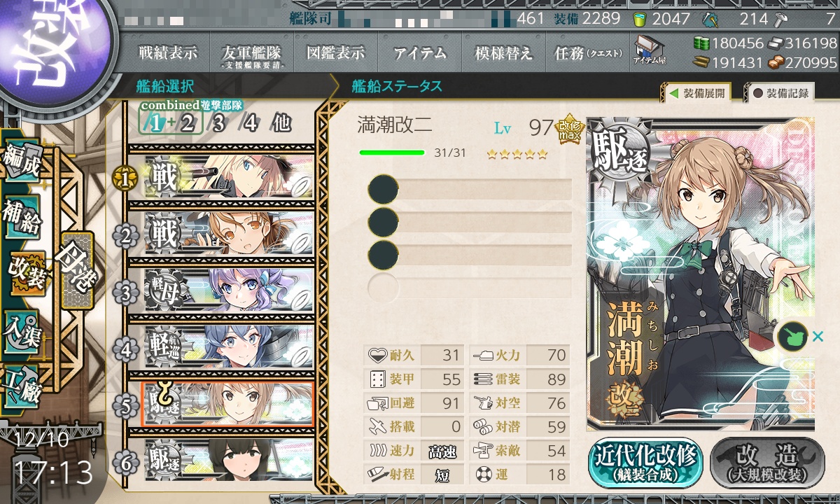The width and height of the screenshot is (840, 504).
Task: Select the 他 (others) fleet tab
Action: point(281,123)
